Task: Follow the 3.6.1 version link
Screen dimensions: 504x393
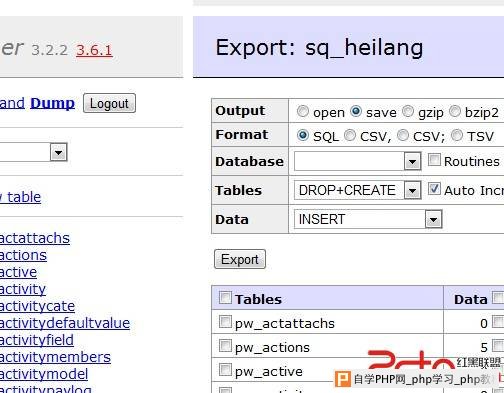Action: (94, 50)
